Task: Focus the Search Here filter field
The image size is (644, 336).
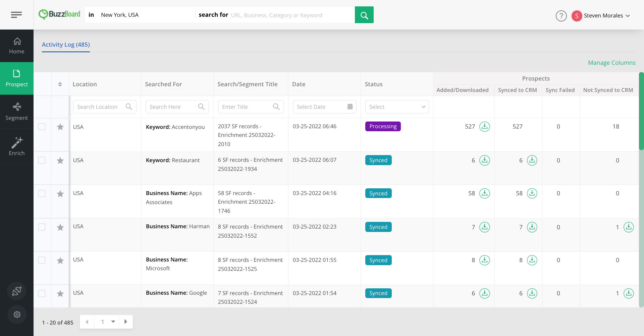Action: 177,107
